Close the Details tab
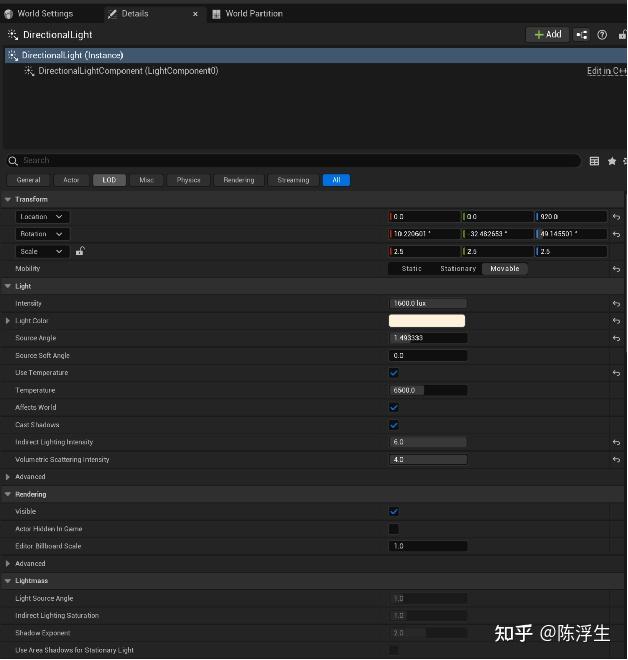The image size is (628, 660). point(195,14)
